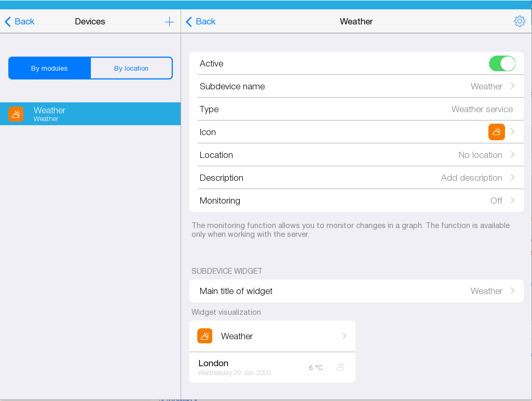This screenshot has width=532, height=401.
Task: Click orange weather icon in Icon row
Action: tap(496, 132)
